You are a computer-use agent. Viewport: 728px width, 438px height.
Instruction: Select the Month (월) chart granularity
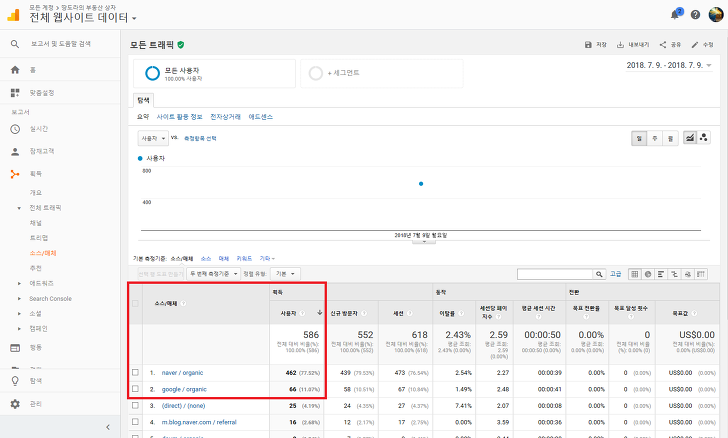[x=670, y=138]
